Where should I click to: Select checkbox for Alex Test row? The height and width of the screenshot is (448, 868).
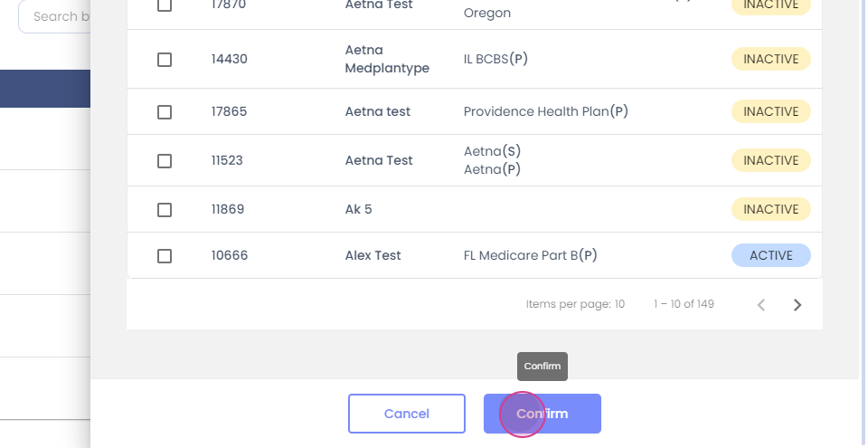(x=165, y=256)
